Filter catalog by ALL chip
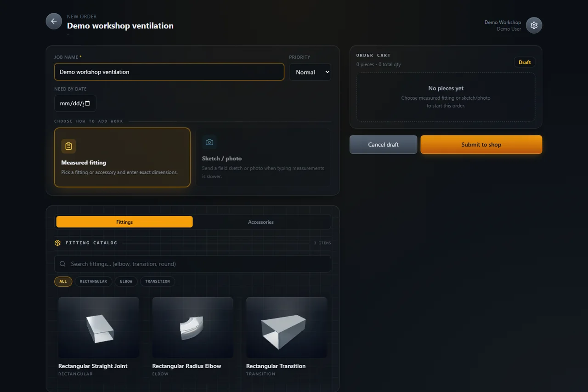This screenshot has height=392, width=588. 63,281
